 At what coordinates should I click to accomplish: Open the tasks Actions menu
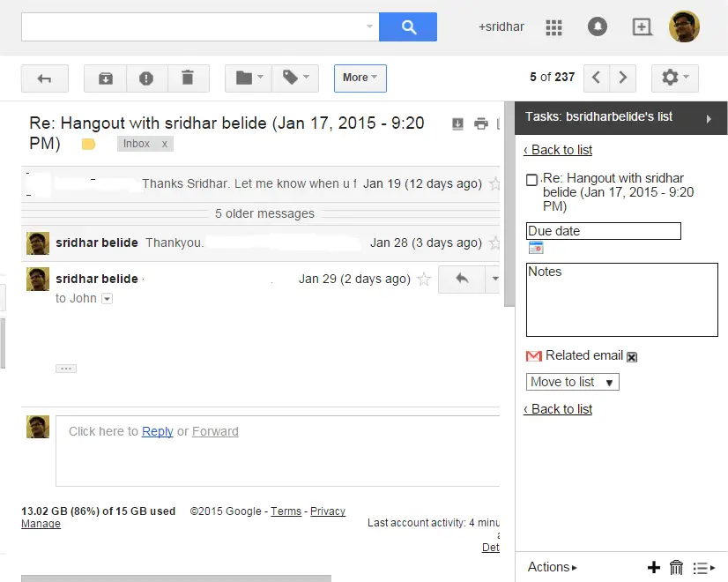point(552,567)
